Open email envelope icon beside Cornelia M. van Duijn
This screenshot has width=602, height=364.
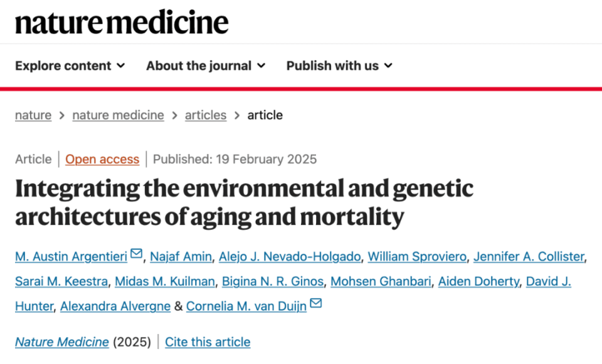click(x=315, y=303)
